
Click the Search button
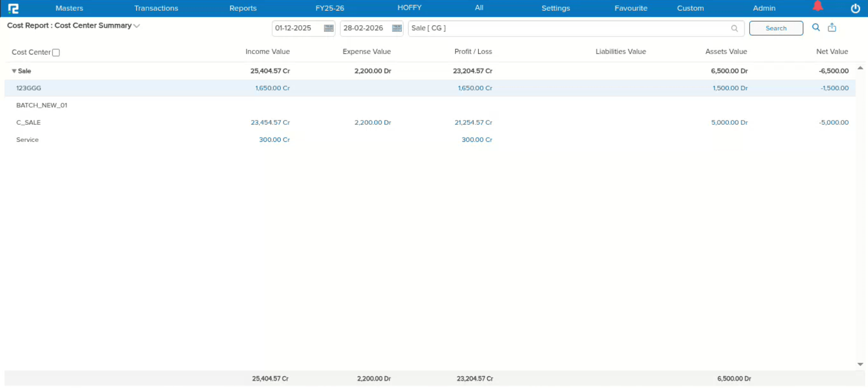pyautogui.click(x=776, y=28)
